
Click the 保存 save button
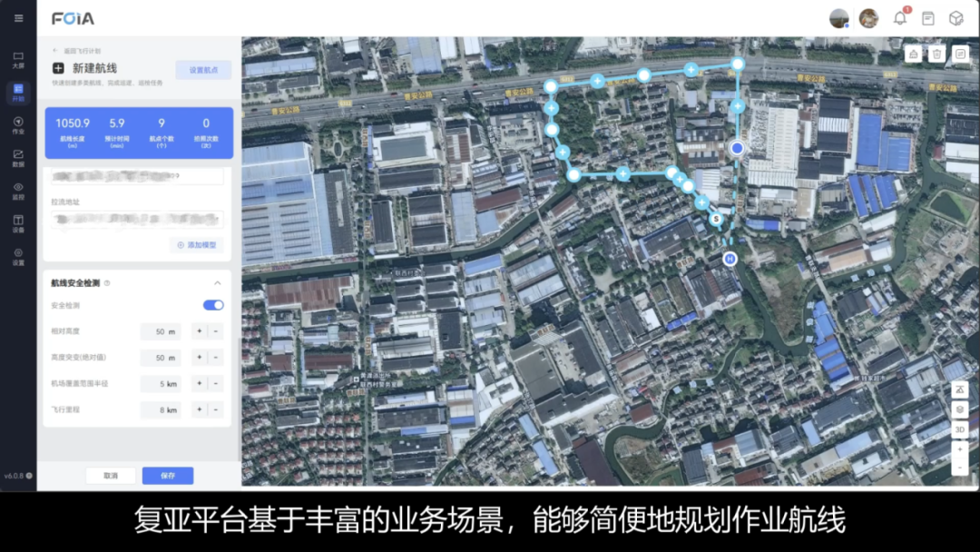coord(168,476)
